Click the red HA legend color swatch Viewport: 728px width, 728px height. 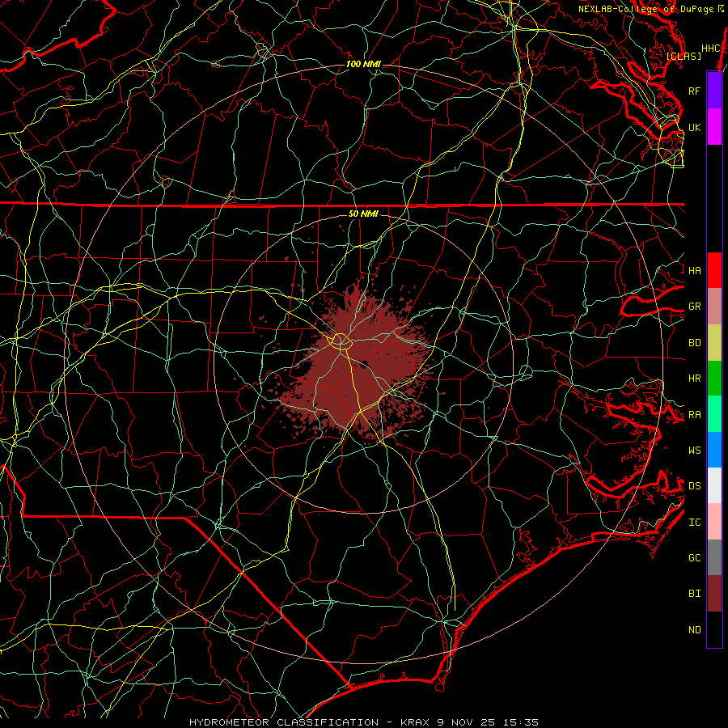[x=714, y=270]
